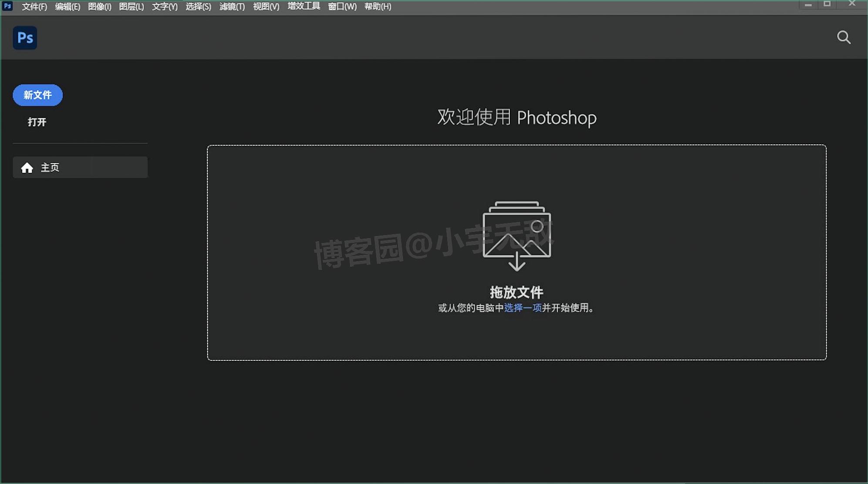Open the 编辑(E) menu
This screenshot has width=868, height=484.
(x=67, y=7)
